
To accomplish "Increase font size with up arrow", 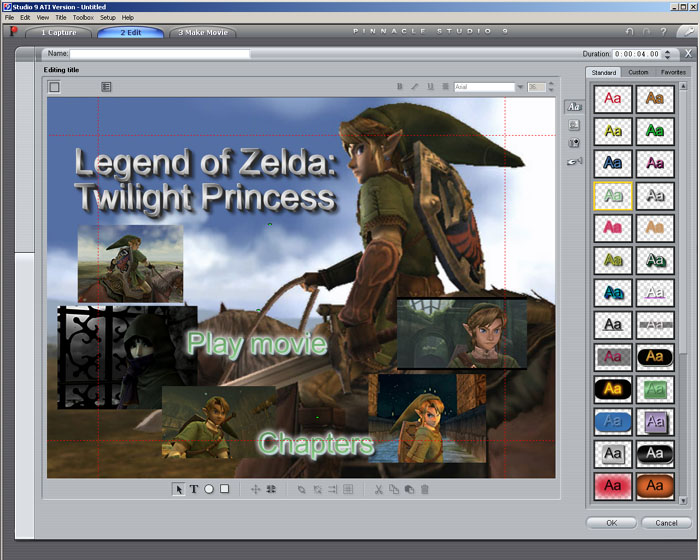I will pos(551,84).
